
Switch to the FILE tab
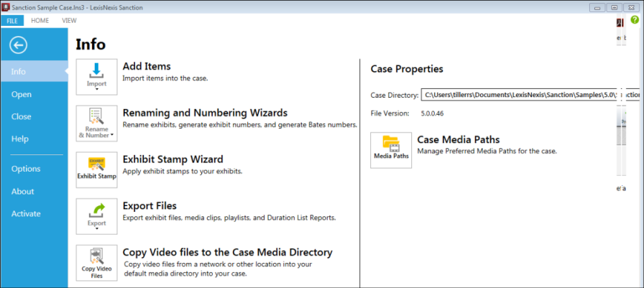click(12, 21)
